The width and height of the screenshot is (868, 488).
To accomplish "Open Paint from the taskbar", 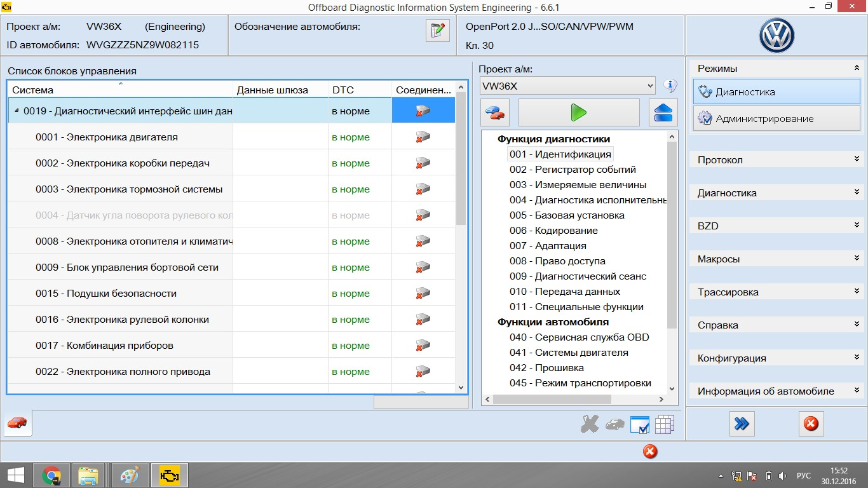I will coord(129,475).
